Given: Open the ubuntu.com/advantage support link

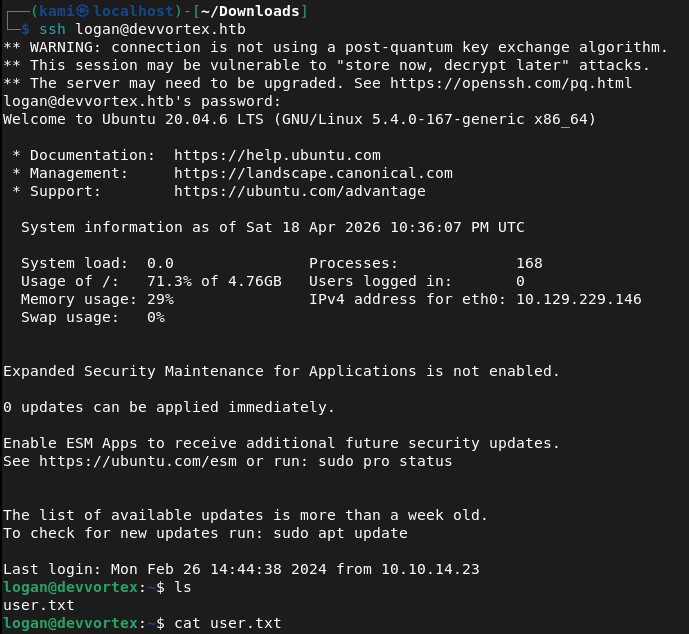Looking at the screenshot, I should pyautogui.click(x=299, y=191).
